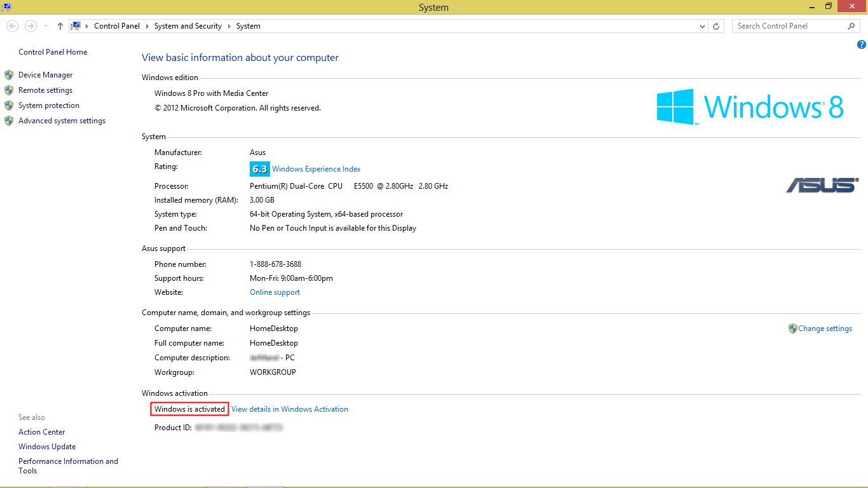
Task: Click the processor value 'Pentium(R) Dual-Core CPU'
Action: [x=296, y=186]
